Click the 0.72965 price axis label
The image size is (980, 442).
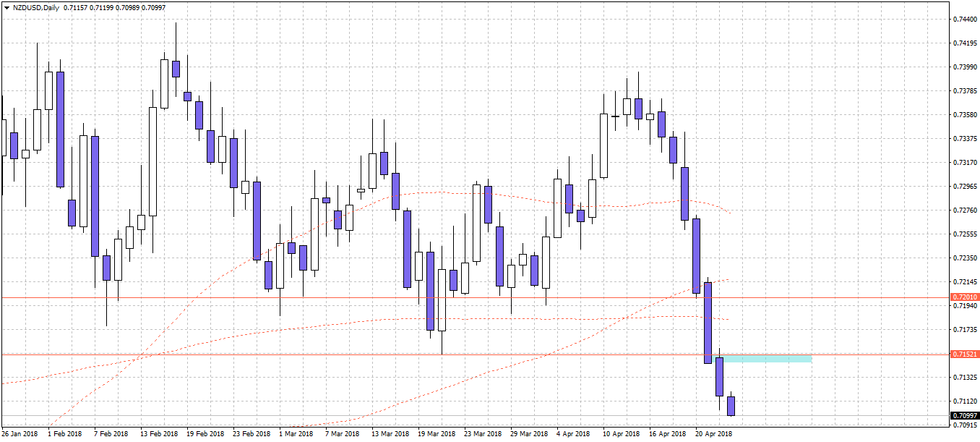(966, 186)
